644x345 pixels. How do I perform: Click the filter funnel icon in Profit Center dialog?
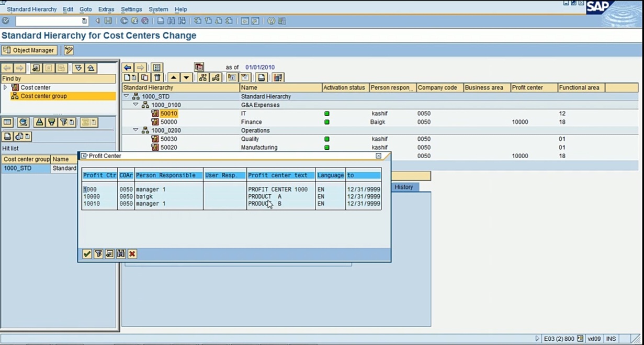point(98,254)
